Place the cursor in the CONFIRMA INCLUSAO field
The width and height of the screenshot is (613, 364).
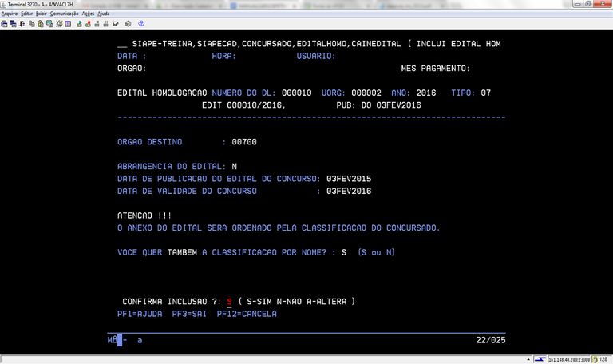229,302
